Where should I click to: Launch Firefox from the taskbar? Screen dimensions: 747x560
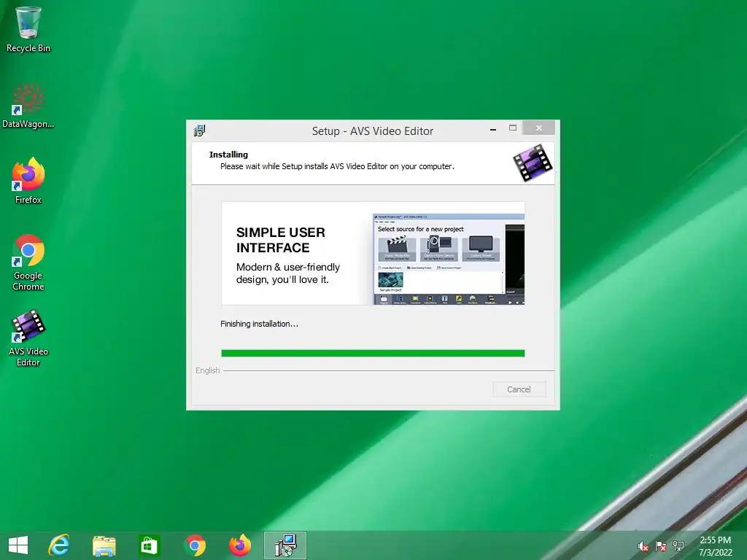[239, 545]
